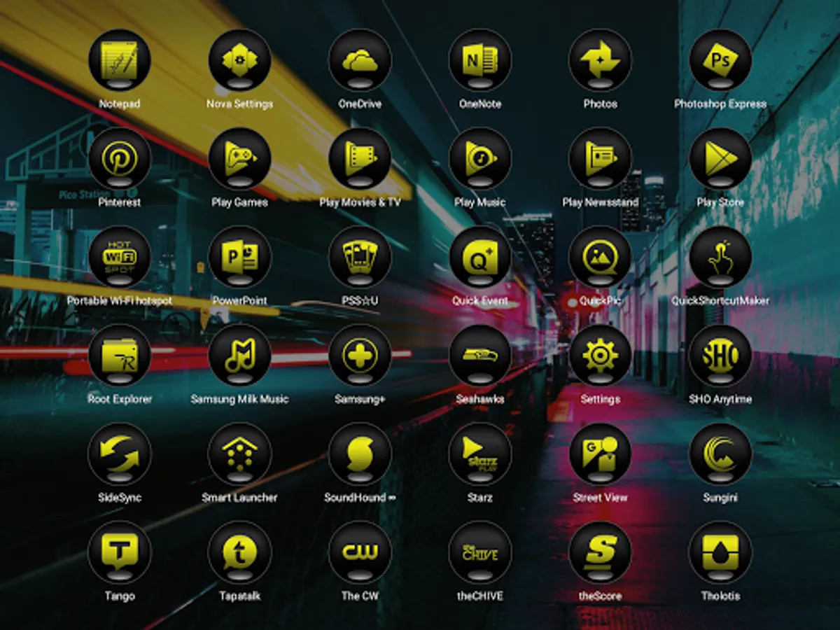840x630 pixels.
Task: Open the Notepad app icon
Action: 120,60
